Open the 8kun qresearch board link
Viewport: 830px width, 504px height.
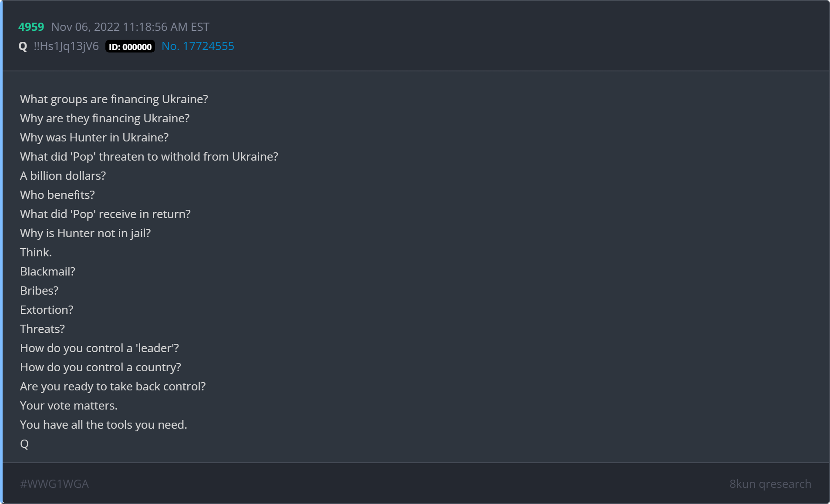pos(770,484)
